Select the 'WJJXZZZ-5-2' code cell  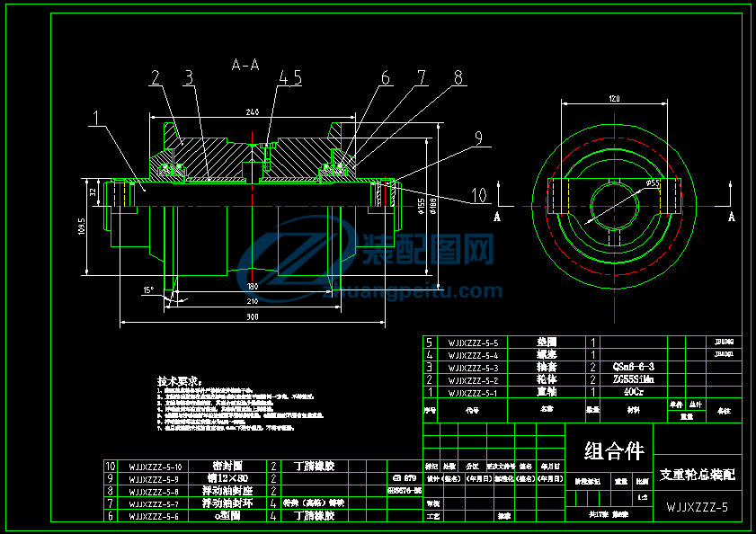coord(473,380)
